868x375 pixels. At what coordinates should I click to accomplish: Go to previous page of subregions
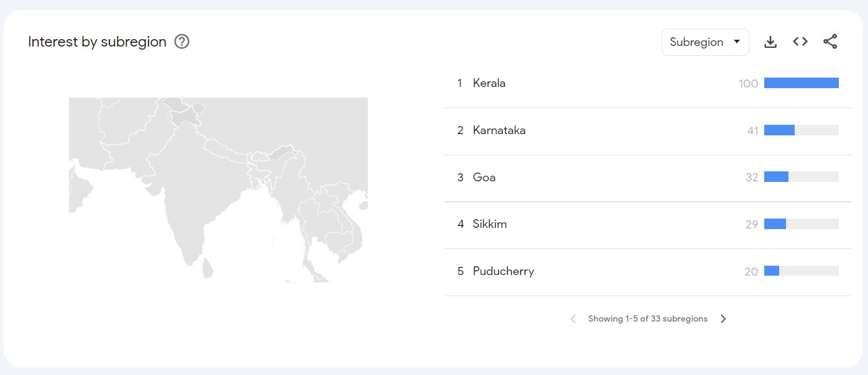point(573,319)
